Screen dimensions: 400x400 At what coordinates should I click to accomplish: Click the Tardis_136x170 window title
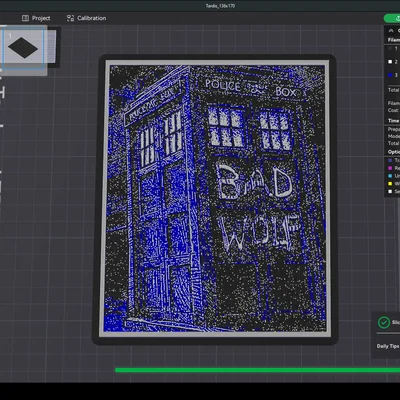tap(220, 6)
